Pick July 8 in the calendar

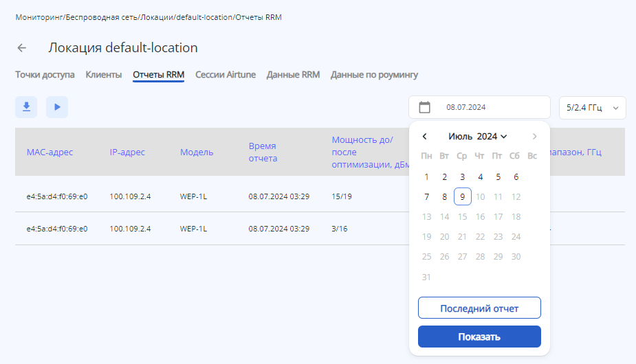(445, 197)
